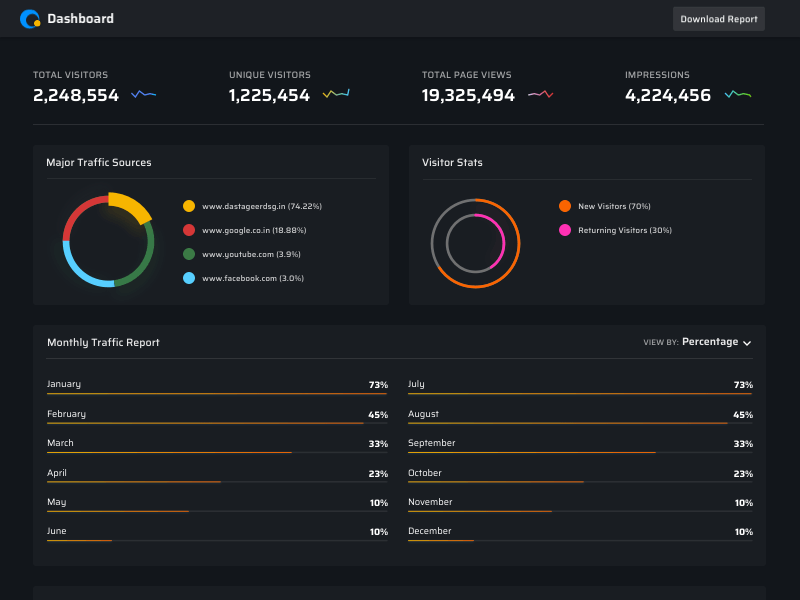Click the Dashboard logo icon
This screenshot has height=600, width=800.
pyautogui.click(x=31, y=18)
